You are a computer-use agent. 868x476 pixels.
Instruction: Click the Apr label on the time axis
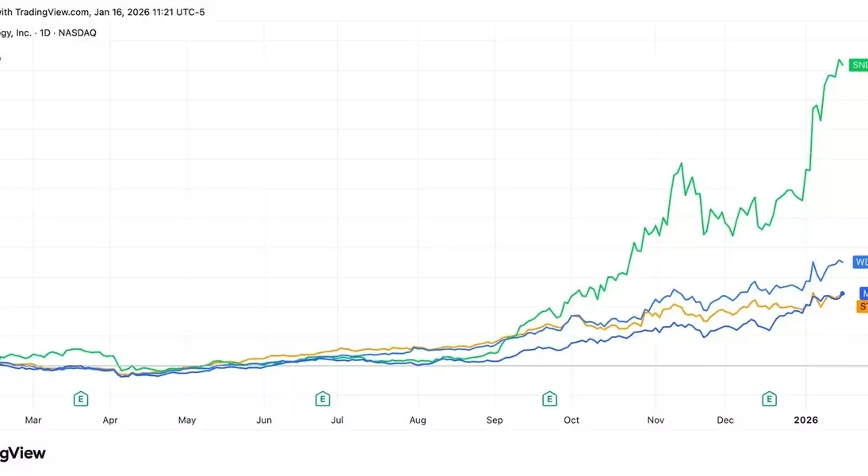[x=109, y=420]
